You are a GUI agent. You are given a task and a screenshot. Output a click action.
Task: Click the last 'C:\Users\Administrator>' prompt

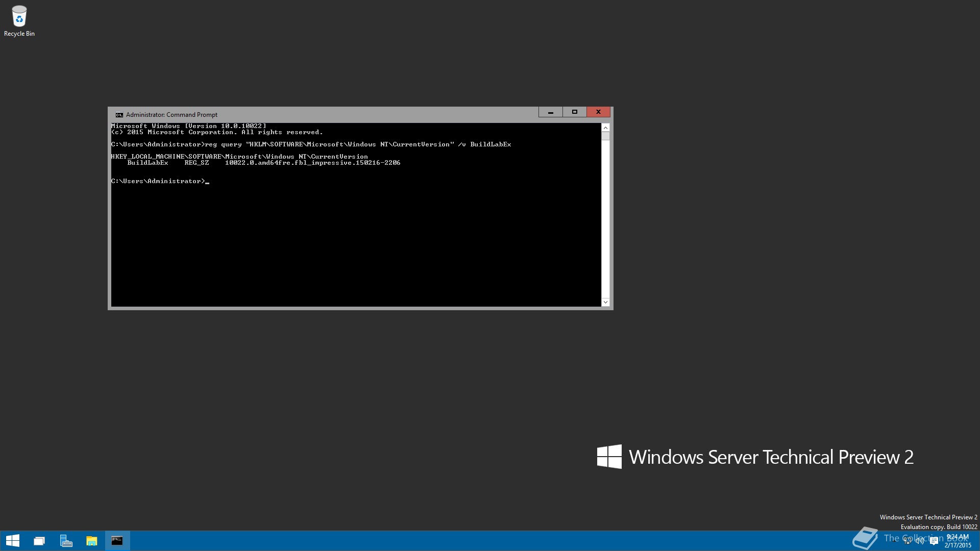(x=158, y=181)
